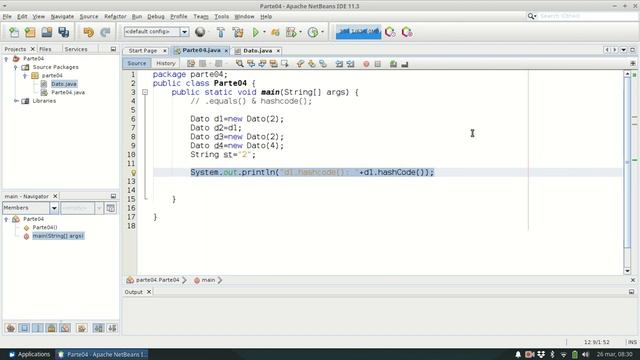Switch to the Files panel tab

tap(45, 49)
